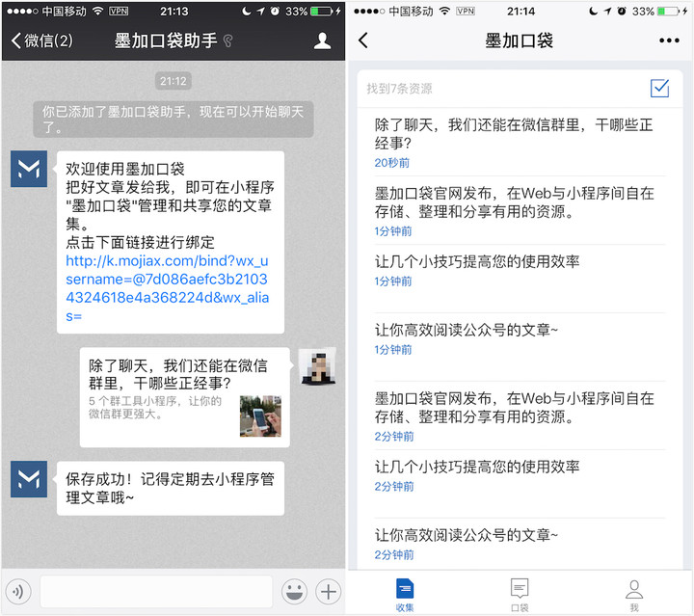Open 墨加口袋官网发布 article saved 2分钟前
The image size is (694, 616).
(520, 415)
